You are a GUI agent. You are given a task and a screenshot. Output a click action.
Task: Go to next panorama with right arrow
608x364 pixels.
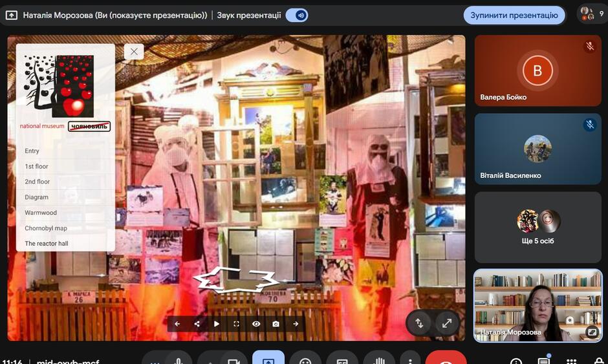296,324
